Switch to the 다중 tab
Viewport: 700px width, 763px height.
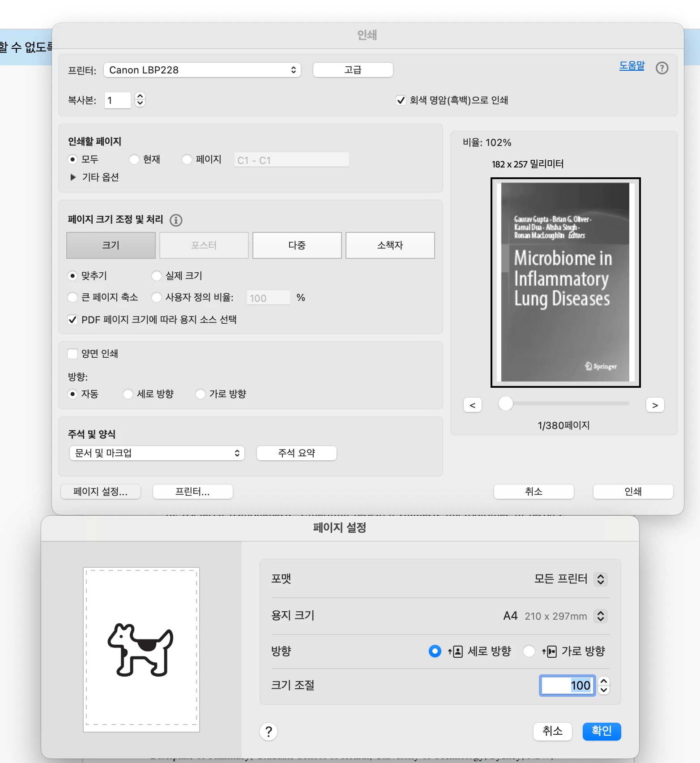(x=297, y=245)
